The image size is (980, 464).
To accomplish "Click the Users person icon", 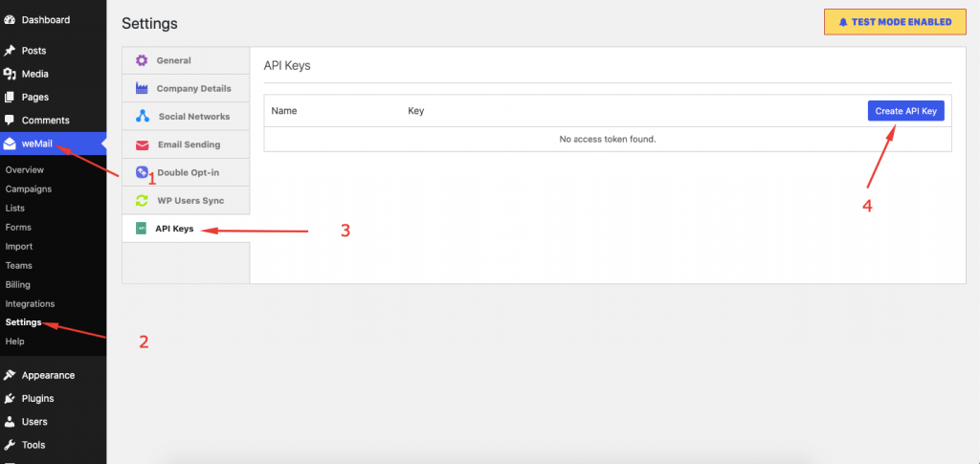I will pyautogui.click(x=10, y=422).
